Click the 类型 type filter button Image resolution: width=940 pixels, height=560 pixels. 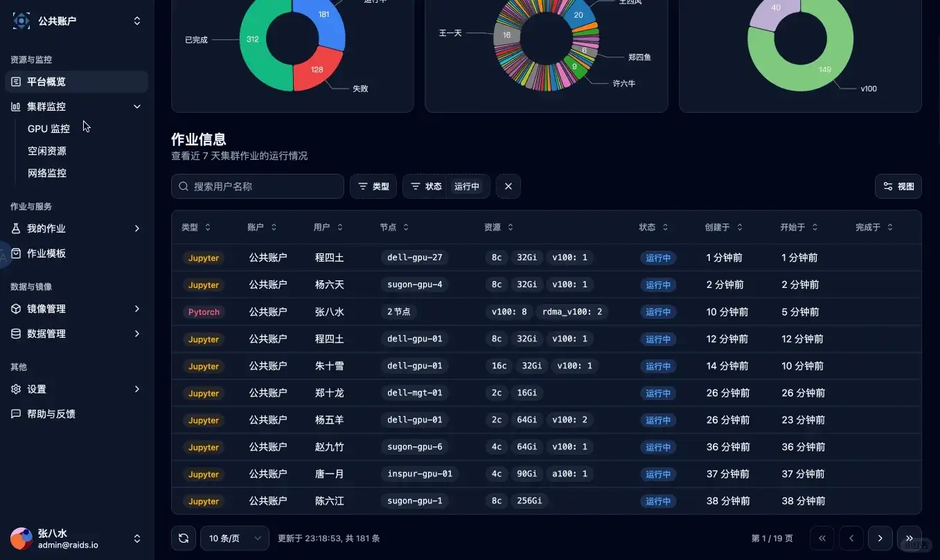(373, 186)
